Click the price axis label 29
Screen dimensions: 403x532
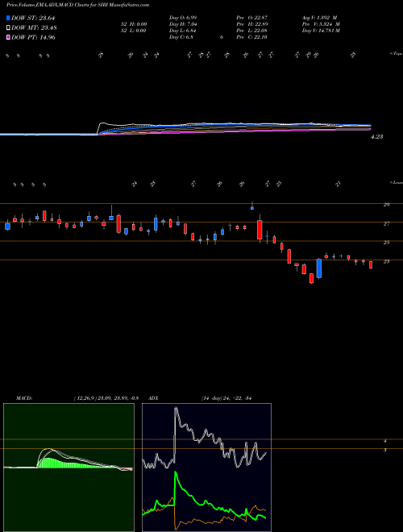pyautogui.click(x=386, y=205)
